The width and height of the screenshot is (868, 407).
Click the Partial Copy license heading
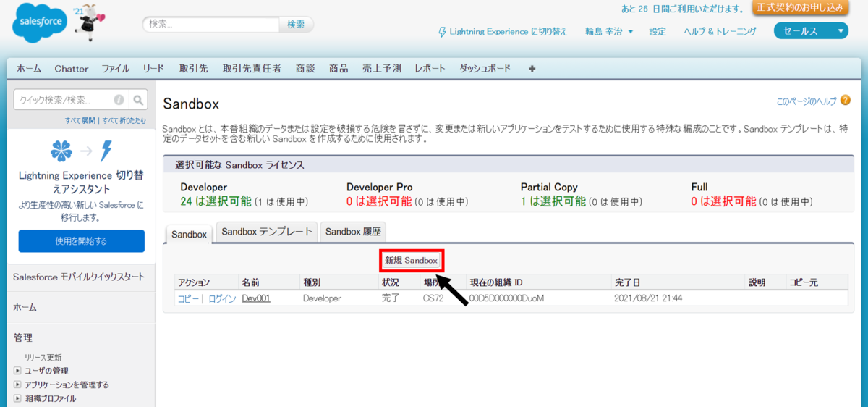pos(549,187)
